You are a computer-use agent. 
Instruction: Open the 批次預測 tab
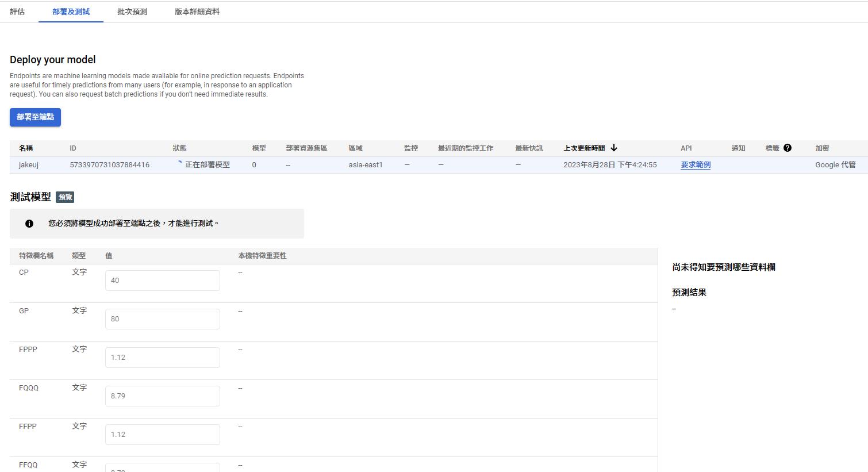[132, 11]
